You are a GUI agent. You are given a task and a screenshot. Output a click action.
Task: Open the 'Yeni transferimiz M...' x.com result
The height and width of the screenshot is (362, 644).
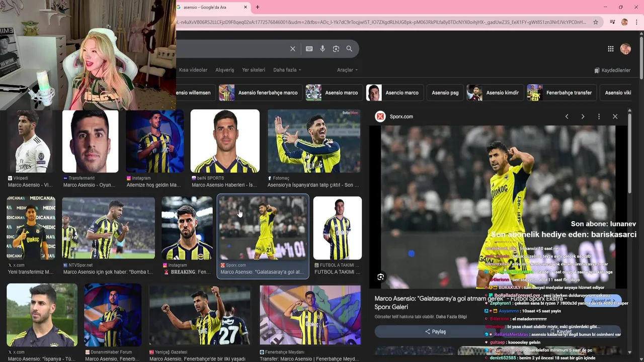(31, 228)
